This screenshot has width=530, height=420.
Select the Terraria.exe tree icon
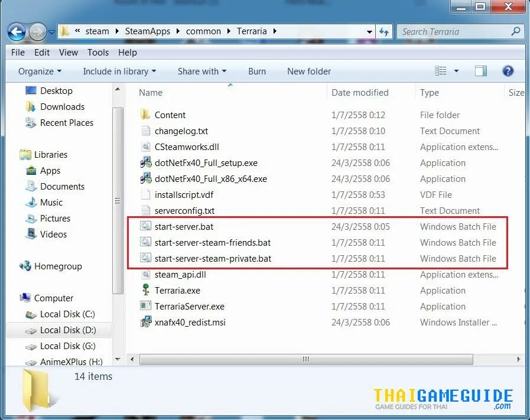click(x=146, y=290)
